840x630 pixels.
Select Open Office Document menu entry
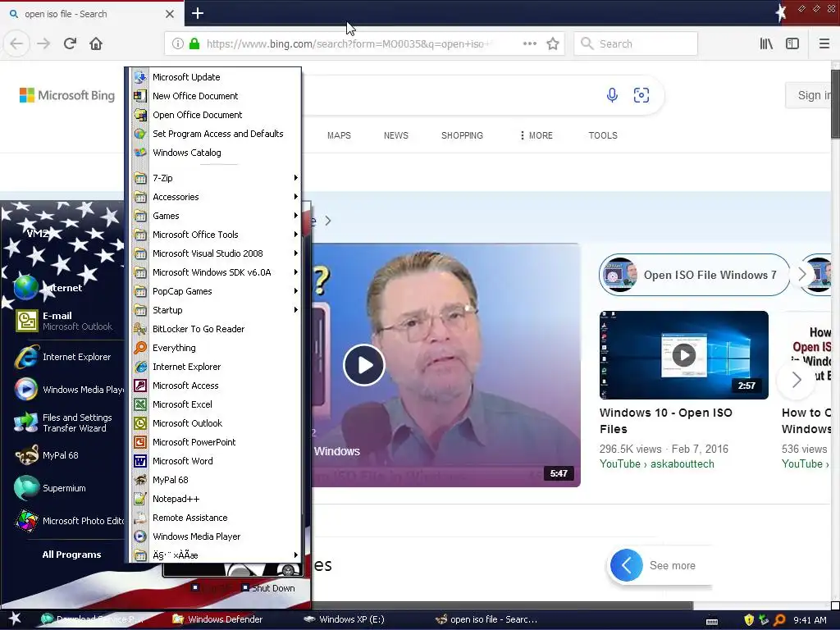pyautogui.click(x=214, y=115)
